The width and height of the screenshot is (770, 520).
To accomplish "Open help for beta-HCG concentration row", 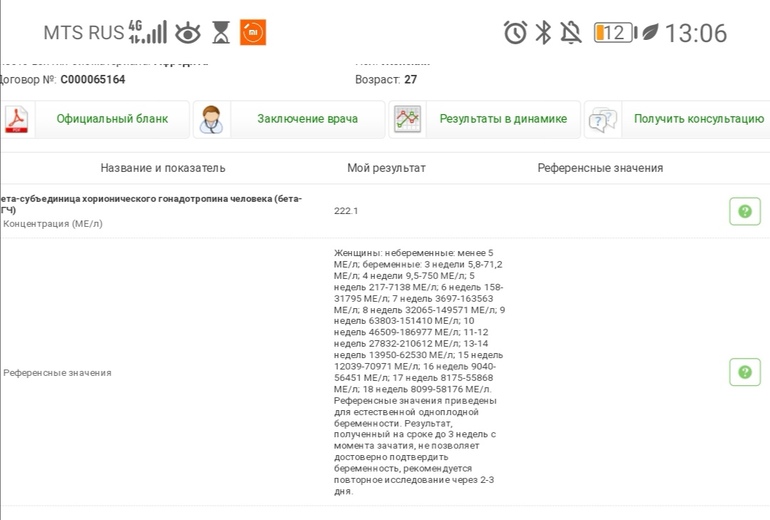I will [744, 211].
